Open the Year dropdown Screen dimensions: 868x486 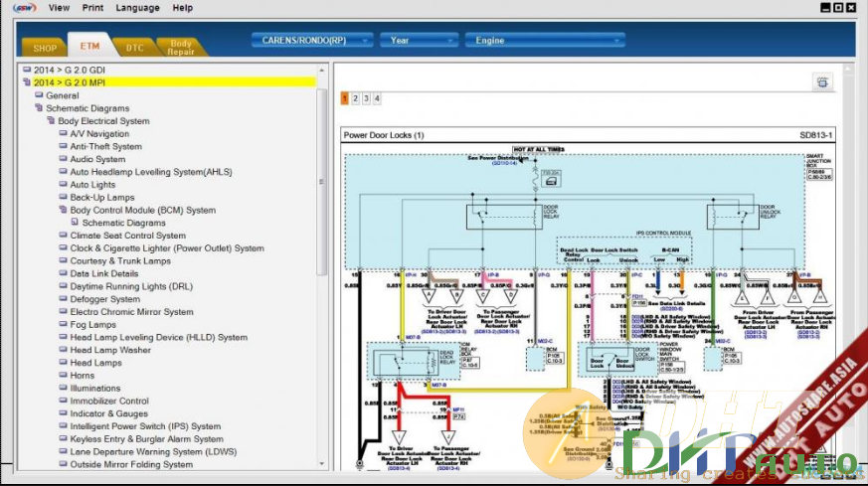419,41
